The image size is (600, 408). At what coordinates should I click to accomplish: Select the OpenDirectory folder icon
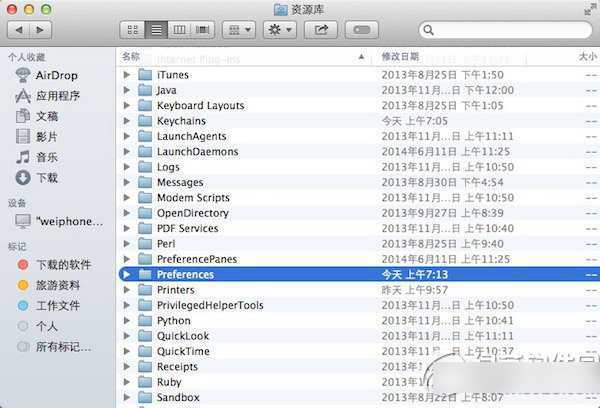click(x=145, y=213)
